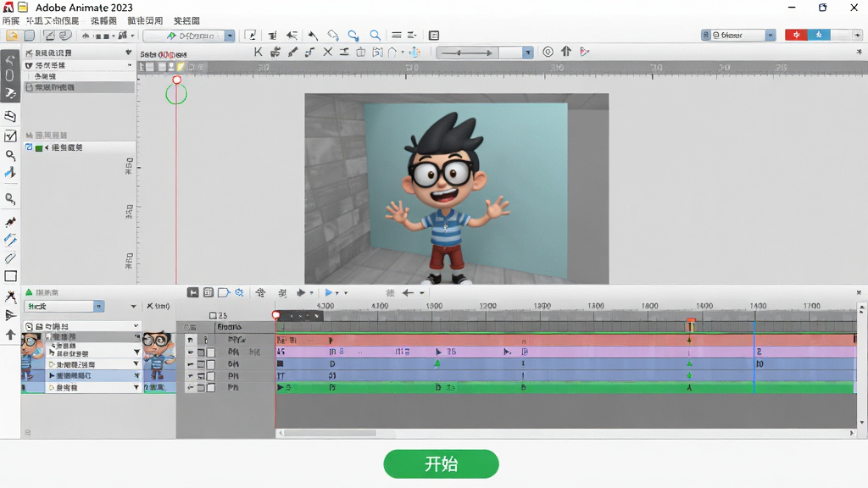
Task: Click the black triangle beside timeline selector dropdown
Action: point(133,306)
